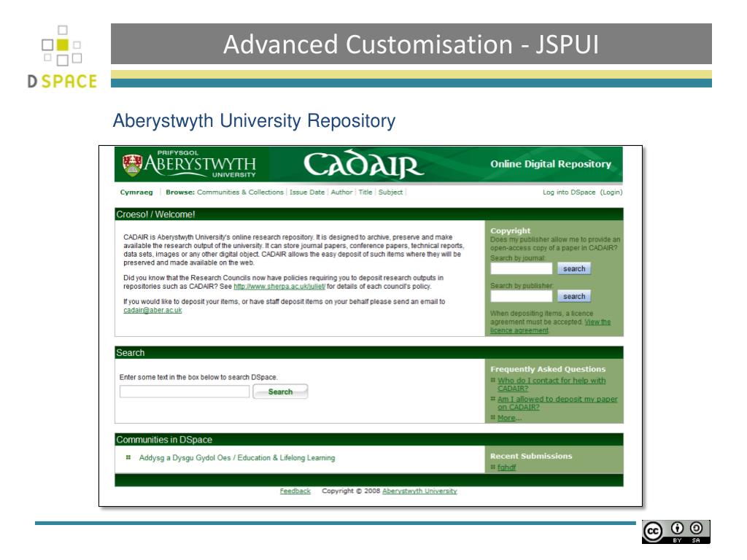747x560 pixels.
Task: Click Advanced Customisation - JSPUI title
Action: click(411, 44)
